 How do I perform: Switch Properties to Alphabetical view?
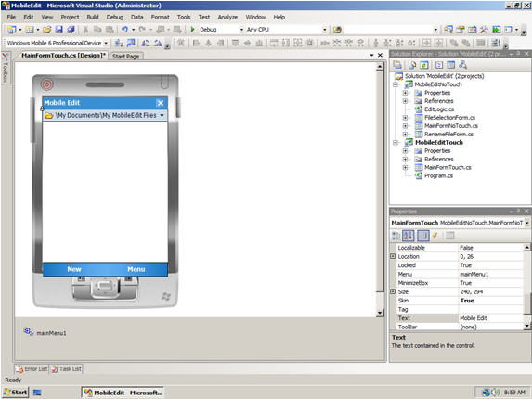pyautogui.click(x=409, y=236)
